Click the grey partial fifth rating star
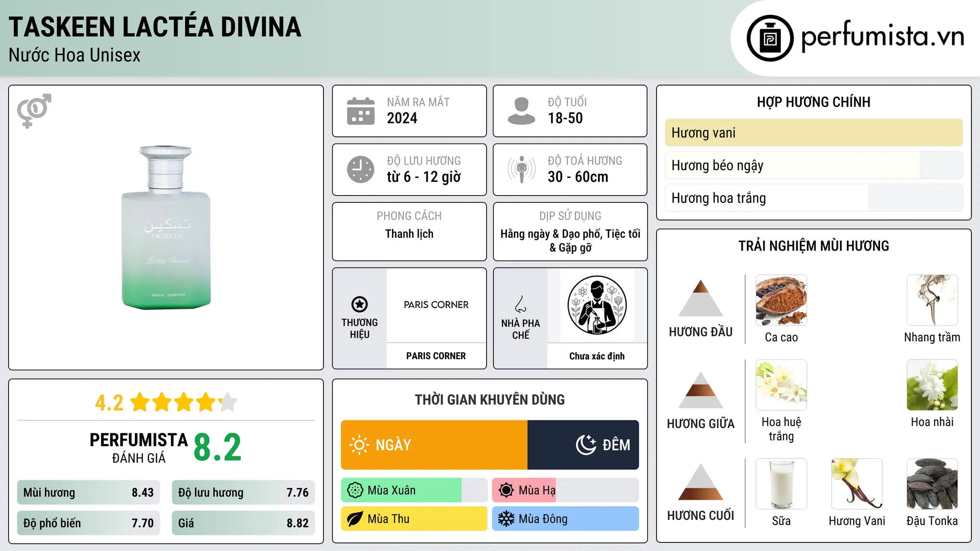Image resolution: width=980 pixels, height=551 pixels. tap(228, 402)
